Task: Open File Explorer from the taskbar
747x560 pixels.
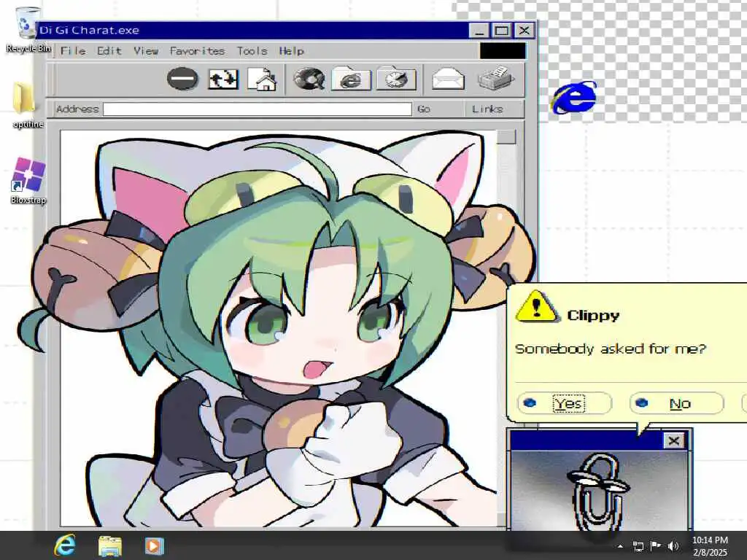Action: [x=110, y=545]
